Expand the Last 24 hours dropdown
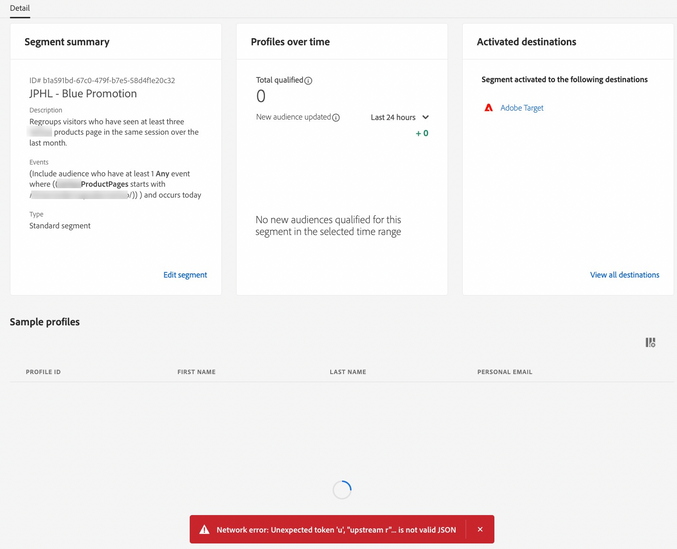Screen dimensions: 677x549 [x=399, y=118]
